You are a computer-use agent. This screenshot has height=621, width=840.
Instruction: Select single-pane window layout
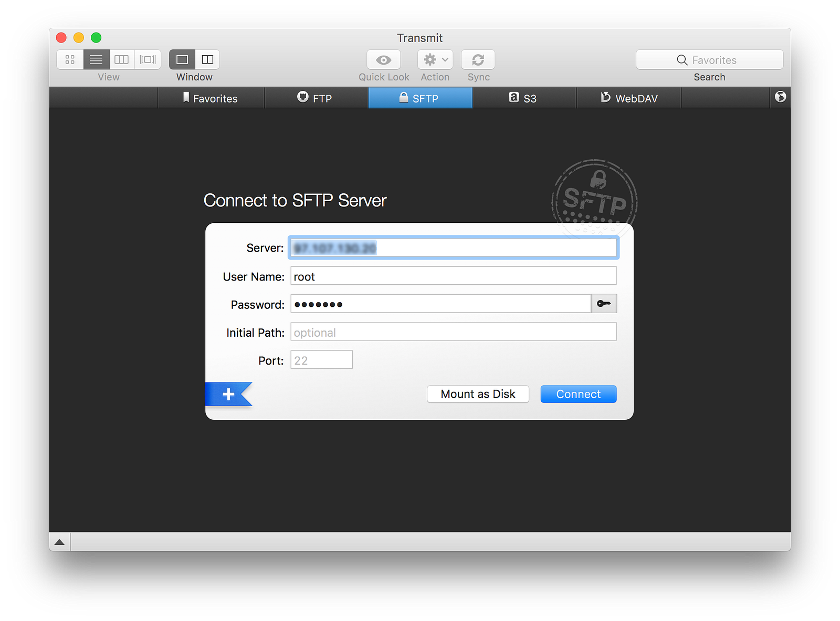pyautogui.click(x=182, y=59)
